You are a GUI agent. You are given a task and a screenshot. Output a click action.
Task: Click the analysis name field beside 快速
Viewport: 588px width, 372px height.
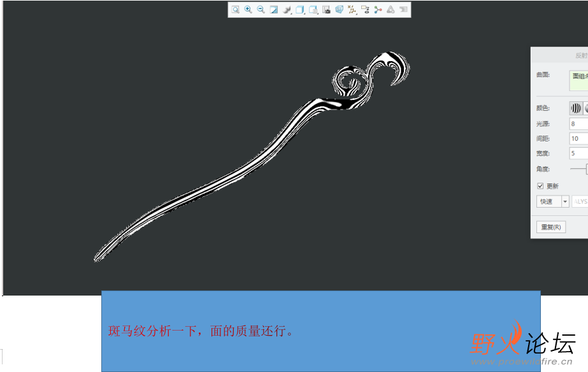pos(580,202)
